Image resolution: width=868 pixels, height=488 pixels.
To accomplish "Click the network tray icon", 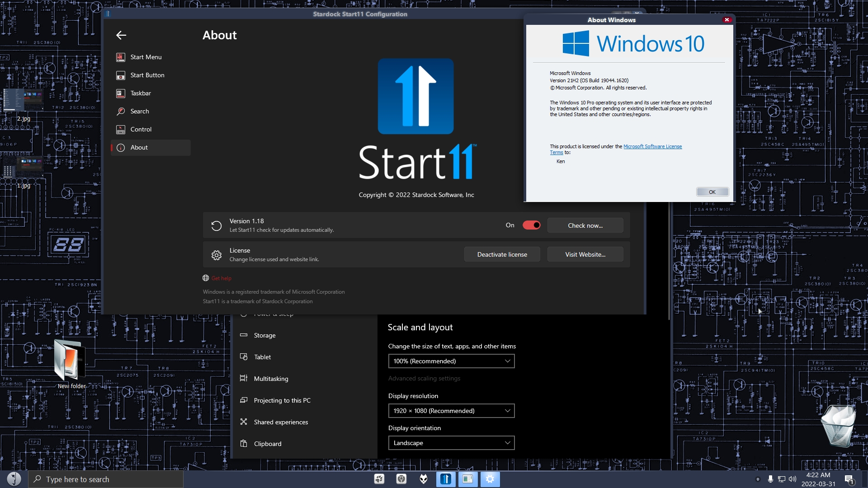I will click(781, 479).
